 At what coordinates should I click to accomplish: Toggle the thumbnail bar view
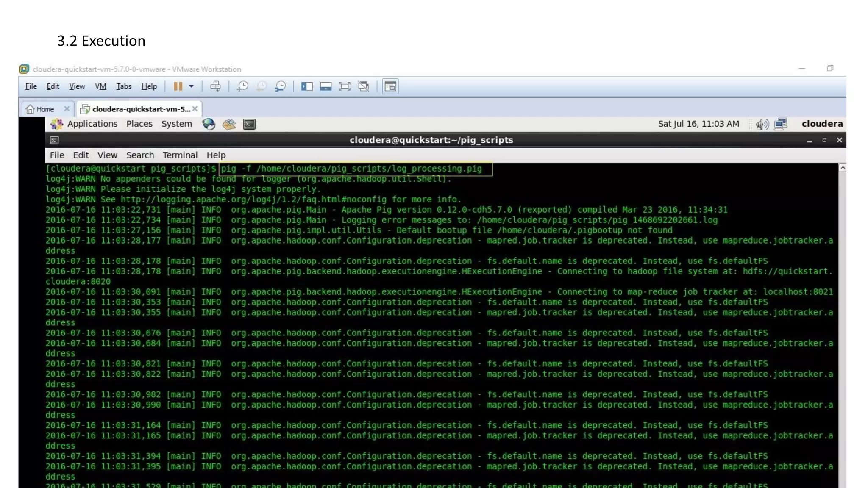[x=325, y=86]
